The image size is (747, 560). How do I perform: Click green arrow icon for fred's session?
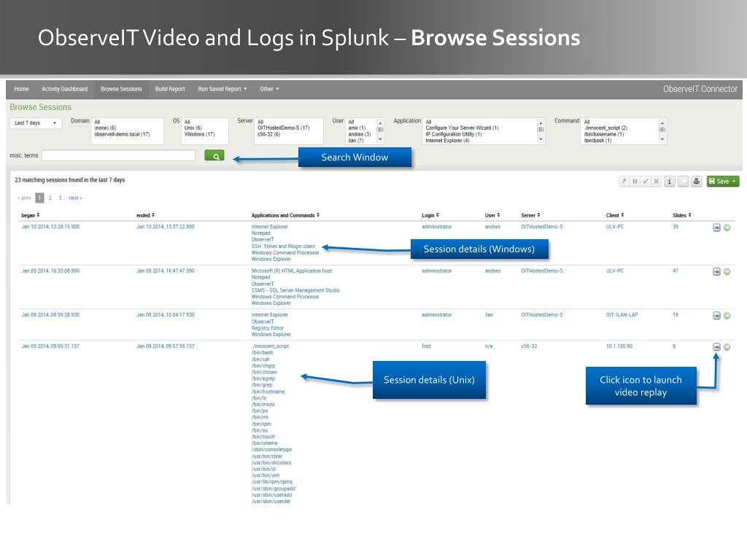pyautogui.click(x=727, y=347)
